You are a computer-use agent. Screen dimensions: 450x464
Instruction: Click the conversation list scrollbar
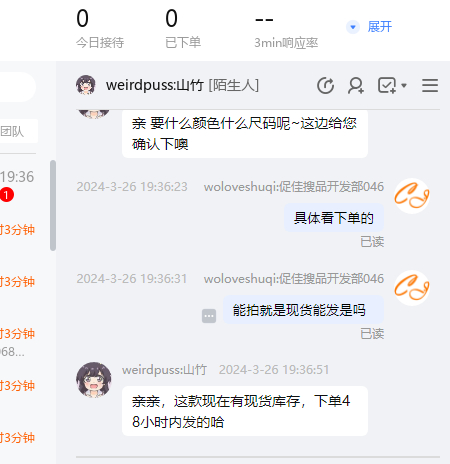click(53, 205)
